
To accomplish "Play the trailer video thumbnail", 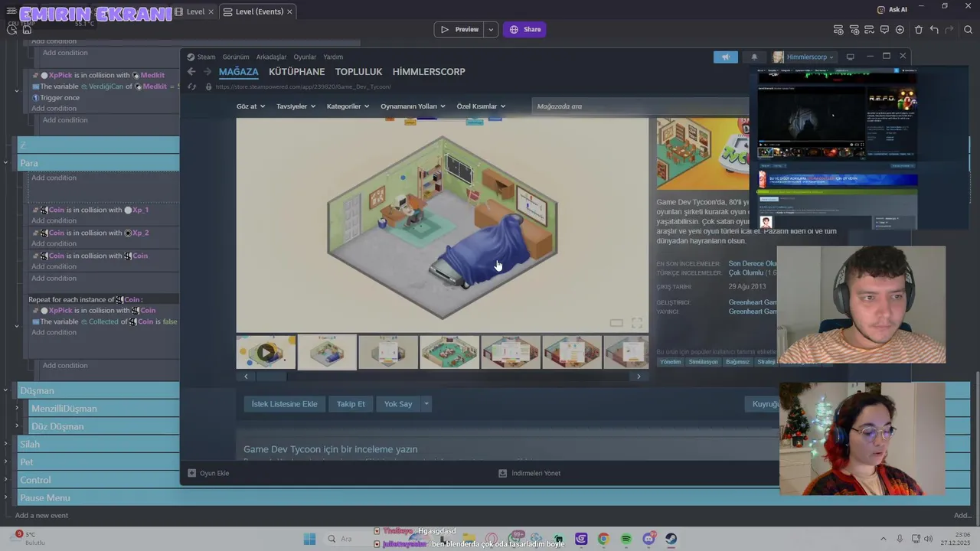I will (266, 352).
